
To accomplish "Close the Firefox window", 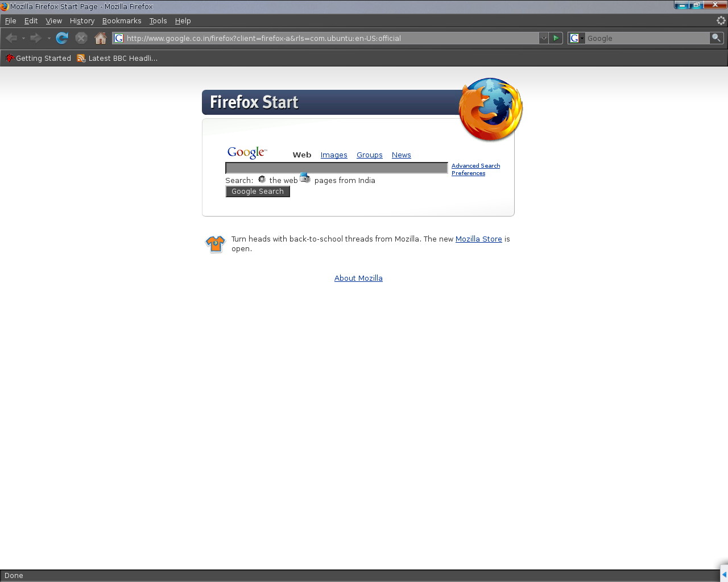I will tap(715, 5).
